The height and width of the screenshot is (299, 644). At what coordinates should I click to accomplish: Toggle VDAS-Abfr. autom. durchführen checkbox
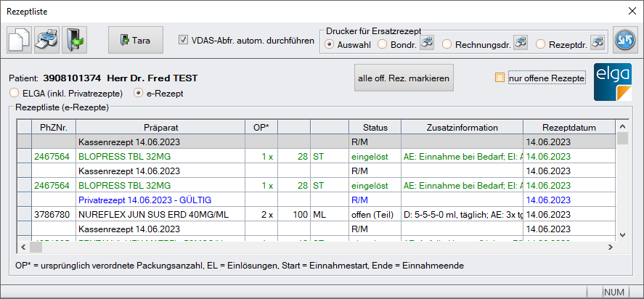184,40
